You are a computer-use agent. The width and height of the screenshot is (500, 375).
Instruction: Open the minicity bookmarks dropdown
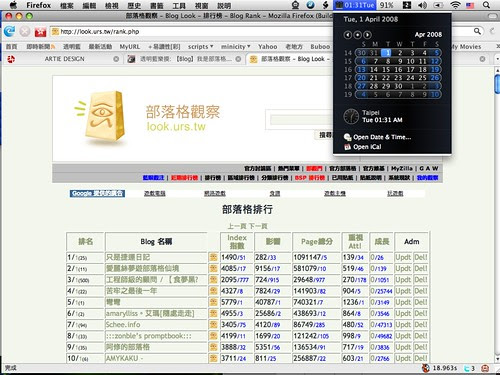[236, 47]
